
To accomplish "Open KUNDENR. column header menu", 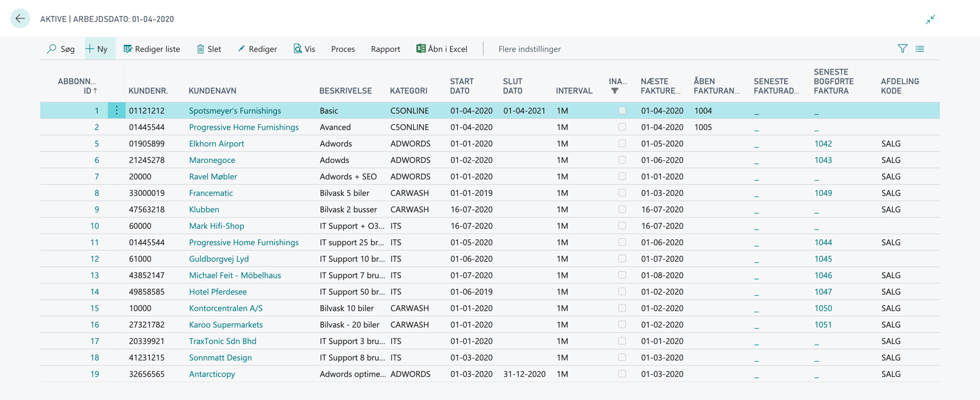I will point(148,91).
